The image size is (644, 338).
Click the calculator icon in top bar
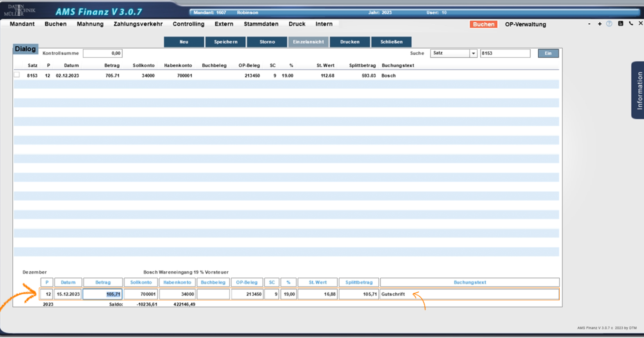(621, 24)
